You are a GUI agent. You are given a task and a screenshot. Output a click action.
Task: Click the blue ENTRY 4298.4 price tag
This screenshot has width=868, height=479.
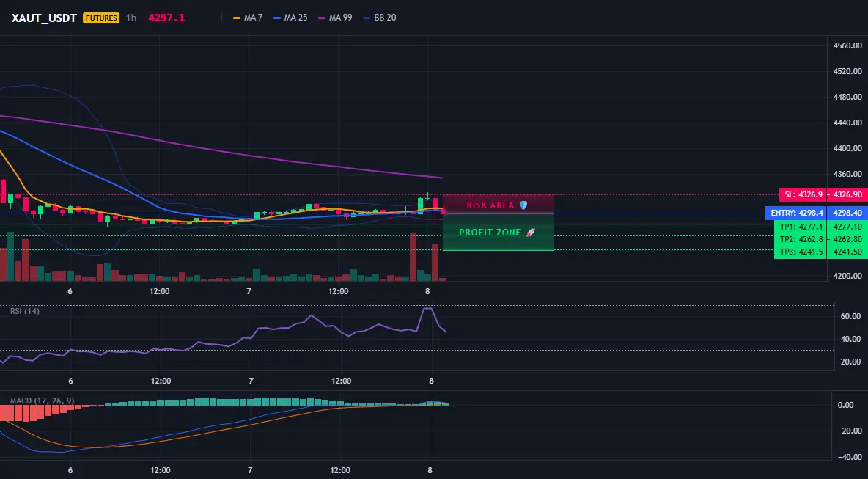pyautogui.click(x=816, y=213)
